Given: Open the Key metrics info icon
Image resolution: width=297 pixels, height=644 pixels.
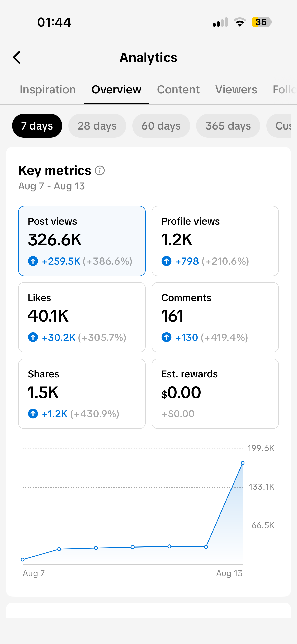Looking at the screenshot, I should coord(100,170).
